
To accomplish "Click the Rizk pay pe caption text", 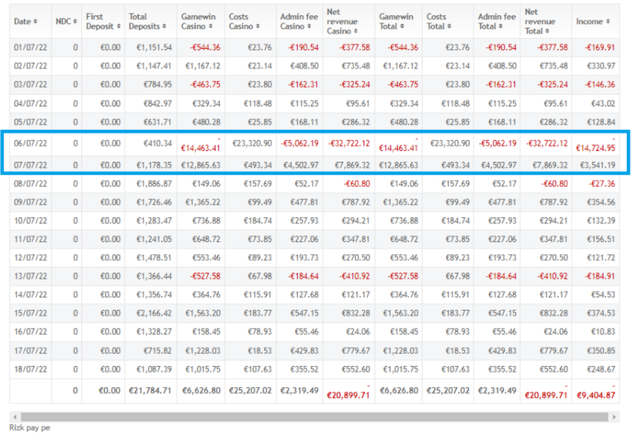I will (x=30, y=428).
